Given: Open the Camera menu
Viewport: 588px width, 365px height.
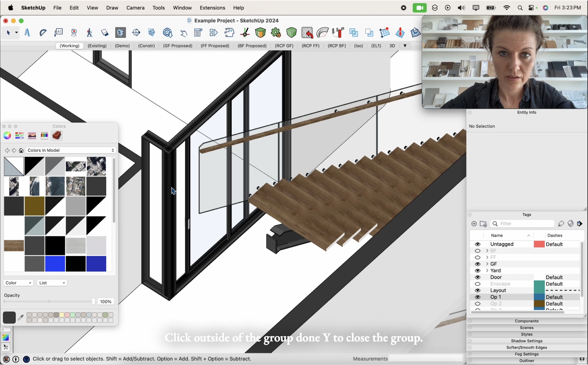Looking at the screenshot, I should click(x=135, y=8).
